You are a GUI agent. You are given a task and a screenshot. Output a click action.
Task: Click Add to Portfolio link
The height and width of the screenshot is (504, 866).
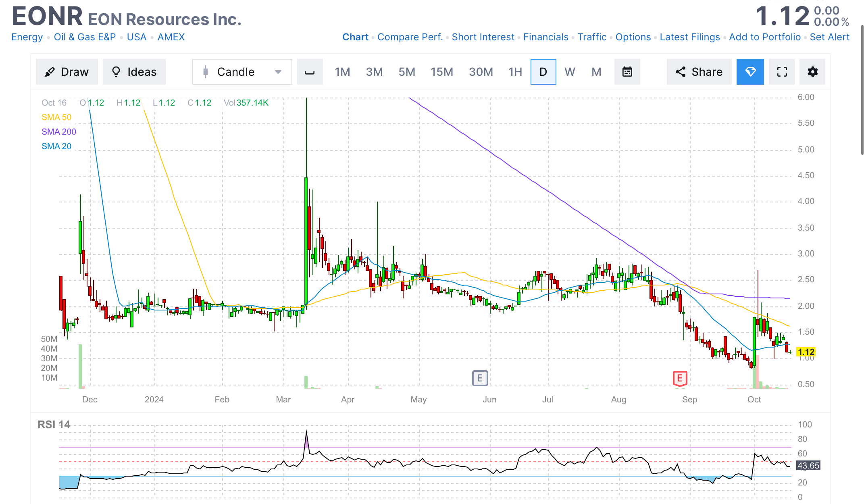765,37
